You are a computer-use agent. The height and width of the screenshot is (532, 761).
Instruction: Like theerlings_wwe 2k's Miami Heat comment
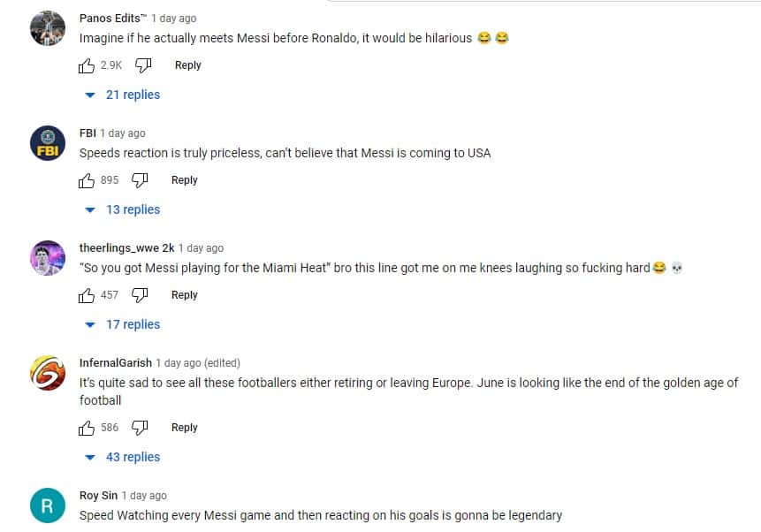(87, 295)
